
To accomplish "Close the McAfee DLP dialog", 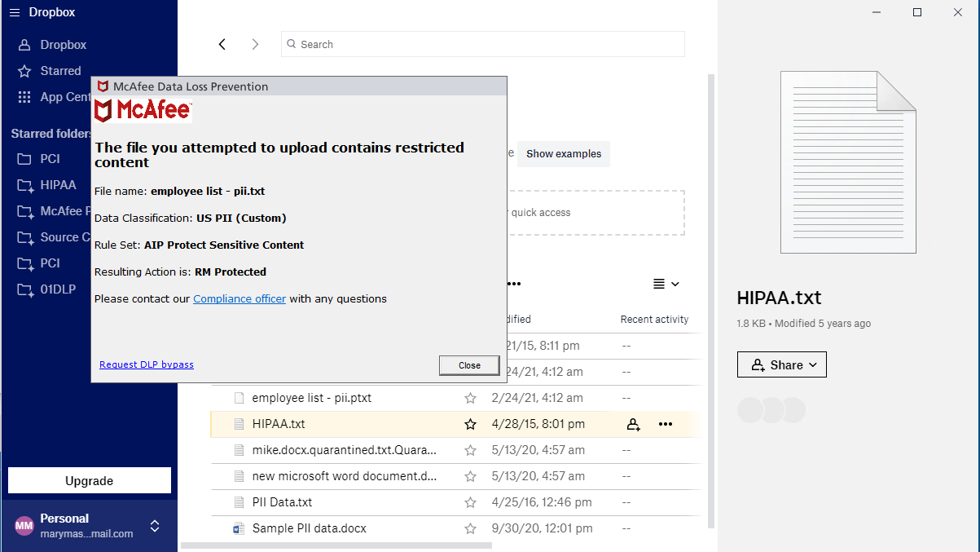I will coord(469,365).
